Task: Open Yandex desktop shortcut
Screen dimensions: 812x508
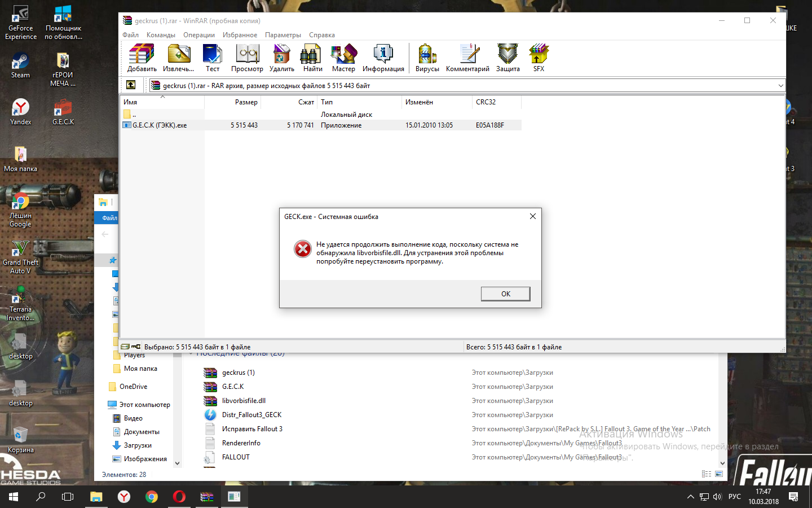Action: point(20,112)
